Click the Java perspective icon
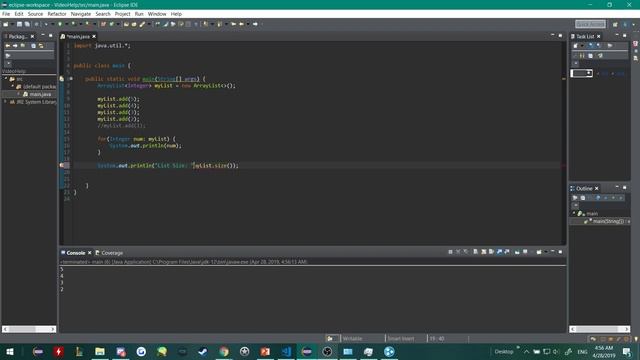640x360 pixels. click(x=625, y=24)
